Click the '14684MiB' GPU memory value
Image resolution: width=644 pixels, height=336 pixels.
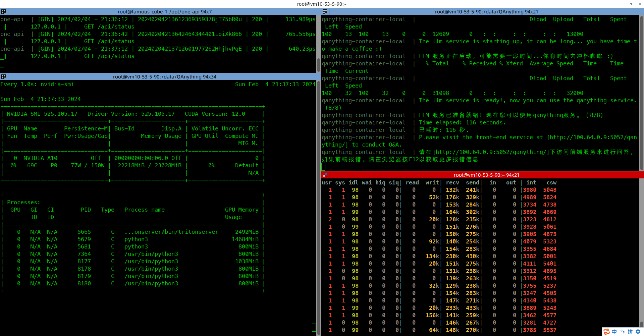(x=245, y=239)
